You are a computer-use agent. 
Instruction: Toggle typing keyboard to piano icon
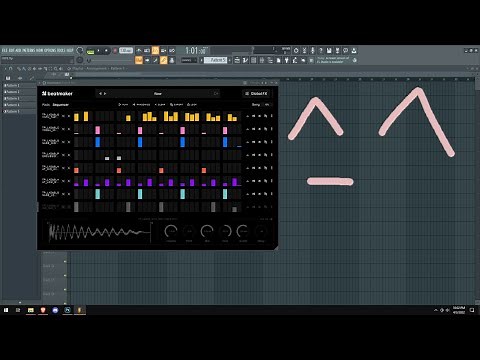[139, 60]
